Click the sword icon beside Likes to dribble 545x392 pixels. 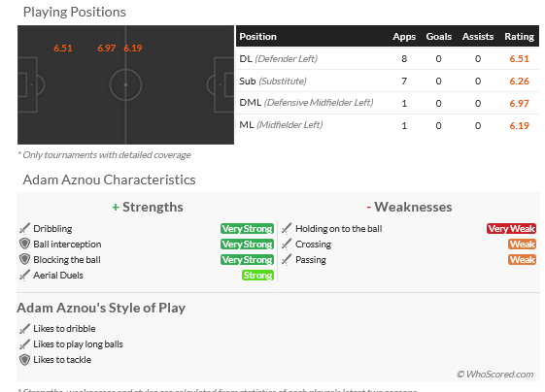24,328
